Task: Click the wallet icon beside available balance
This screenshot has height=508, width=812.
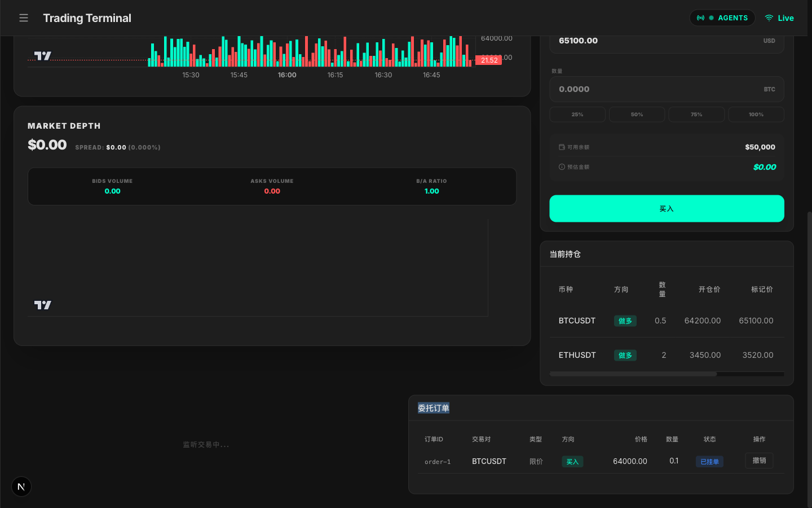Action: click(x=562, y=147)
